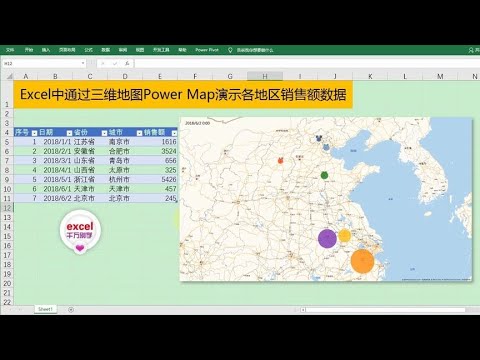Select row 4 header

click(x=7, y=132)
